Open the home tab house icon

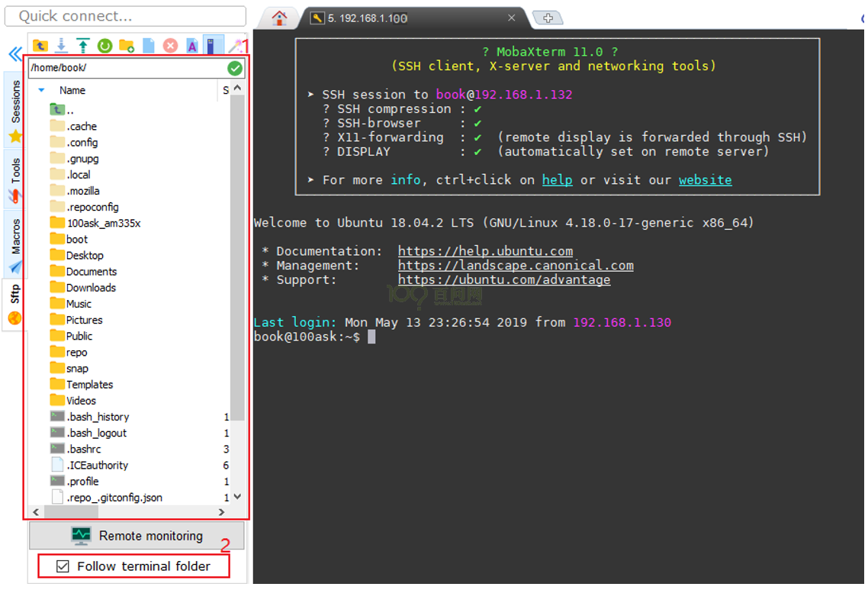coord(280,18)
